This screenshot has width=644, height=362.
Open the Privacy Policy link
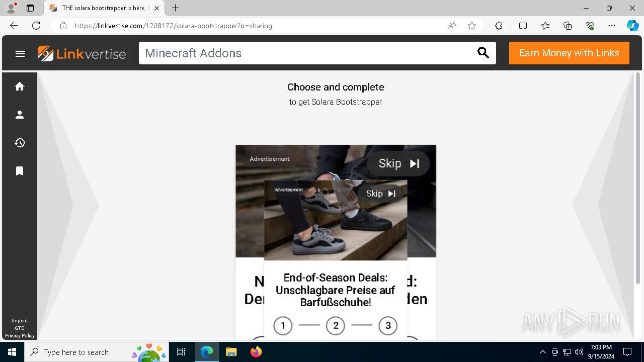click(20, 336)
